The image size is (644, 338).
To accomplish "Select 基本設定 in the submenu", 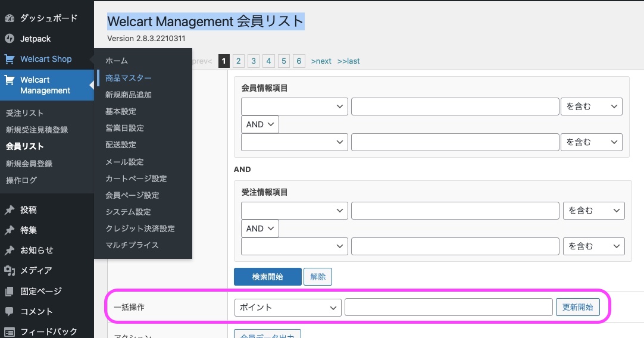I will coord(121,111).
